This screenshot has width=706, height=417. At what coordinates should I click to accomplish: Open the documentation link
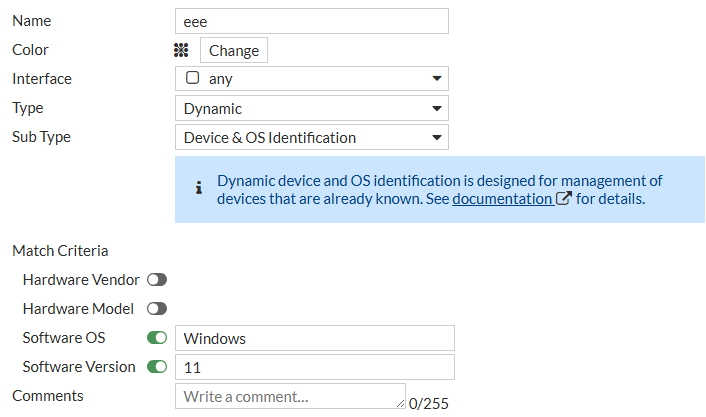[502, 198]
